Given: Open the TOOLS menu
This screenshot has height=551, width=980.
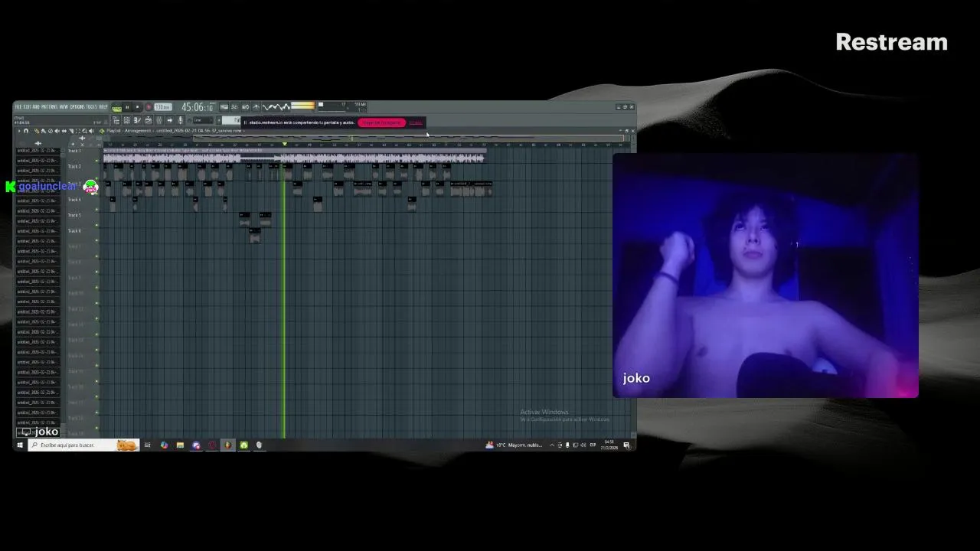Looking at the screenshot, I should pyautogui.click(x=91, y=107).
